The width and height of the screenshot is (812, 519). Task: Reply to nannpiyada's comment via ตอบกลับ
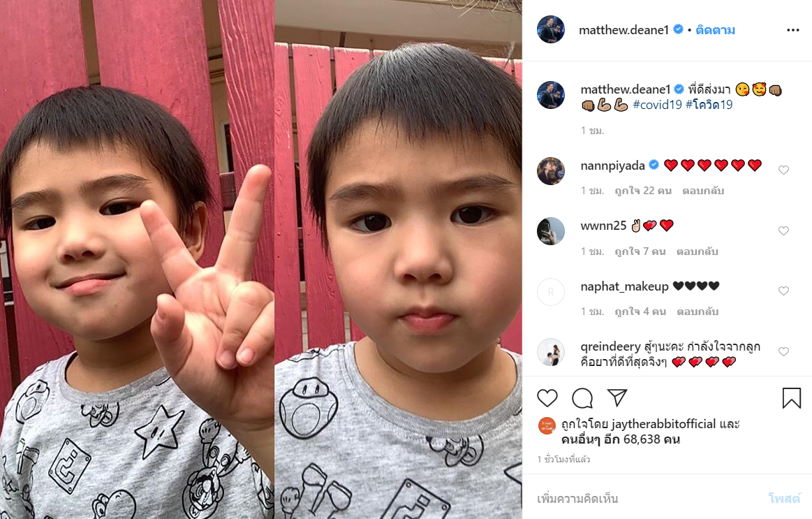702,191
